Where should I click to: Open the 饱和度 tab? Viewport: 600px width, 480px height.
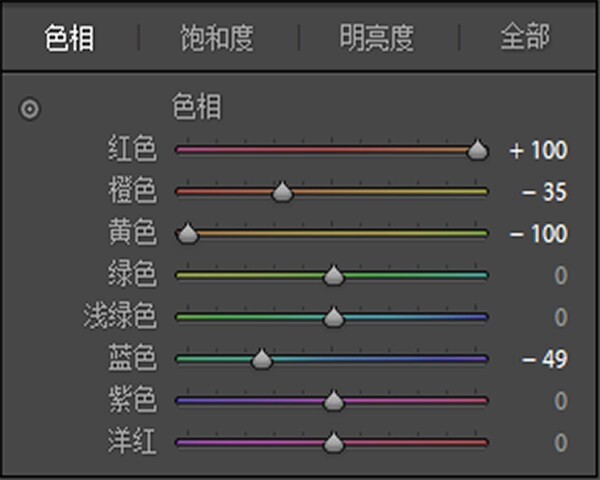point(217,38)
